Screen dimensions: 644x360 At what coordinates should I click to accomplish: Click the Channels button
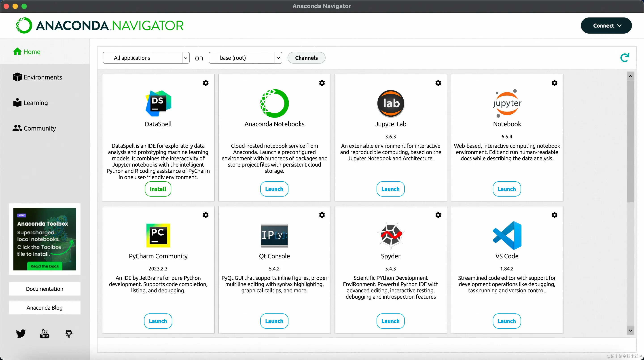pyautogui.click(x=306, y=58)
